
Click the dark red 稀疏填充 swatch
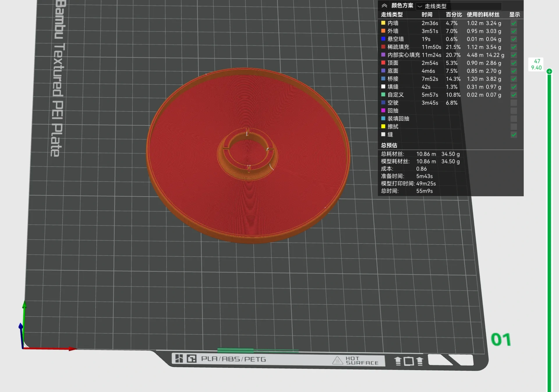tap(383, 47)
